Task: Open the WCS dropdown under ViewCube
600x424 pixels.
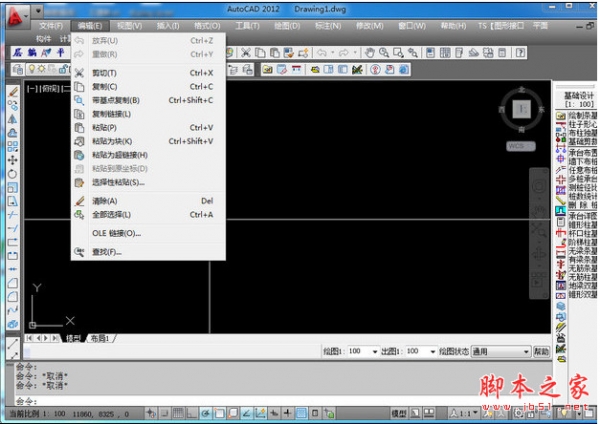Action: [521, 146]
